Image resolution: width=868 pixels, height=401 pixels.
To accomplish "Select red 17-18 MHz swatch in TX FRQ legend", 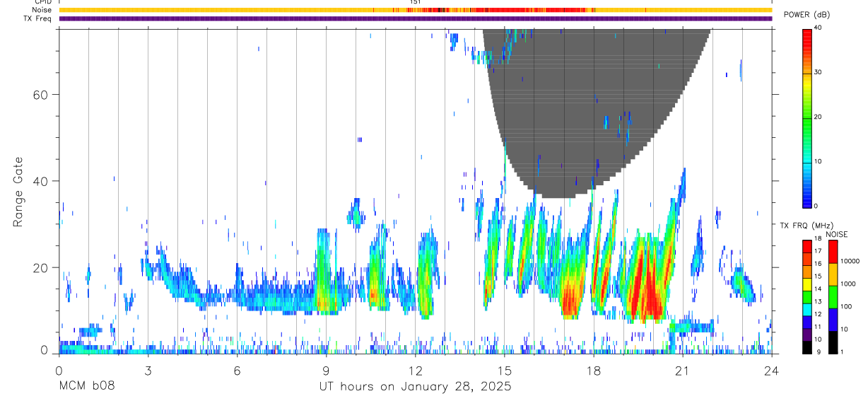I will pos(807,246).
